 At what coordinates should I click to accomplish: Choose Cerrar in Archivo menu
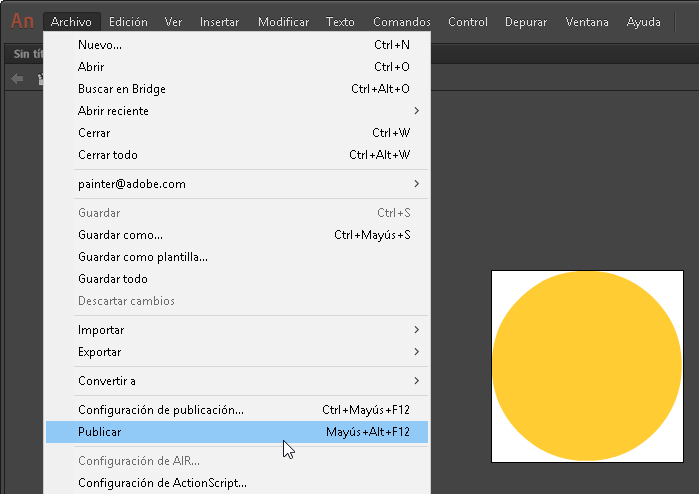pos(237,133)
